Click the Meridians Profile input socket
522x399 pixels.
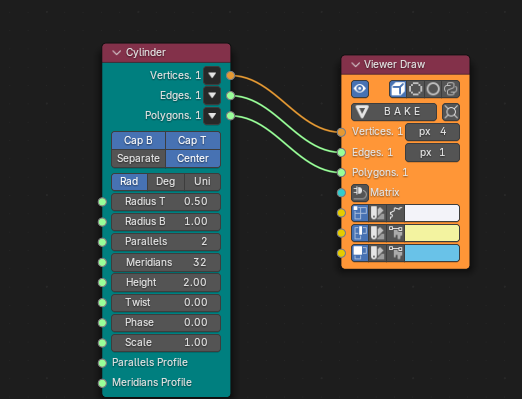click(x=102, y=383)
